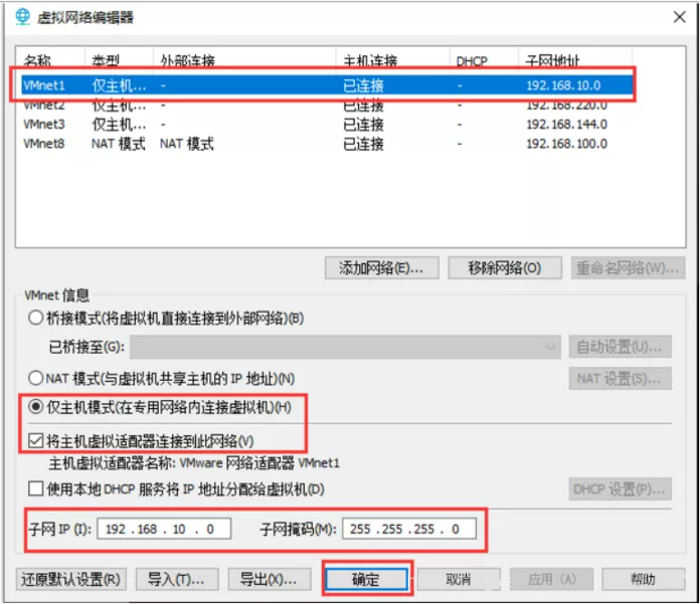Click the 添加网络 button
The image size is (700, 604).
coord(381,268)
